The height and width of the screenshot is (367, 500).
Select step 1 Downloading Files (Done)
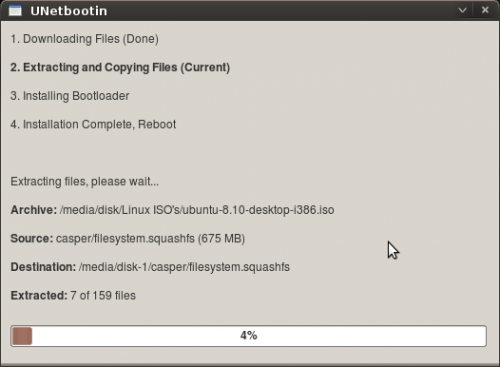point(84,39)
